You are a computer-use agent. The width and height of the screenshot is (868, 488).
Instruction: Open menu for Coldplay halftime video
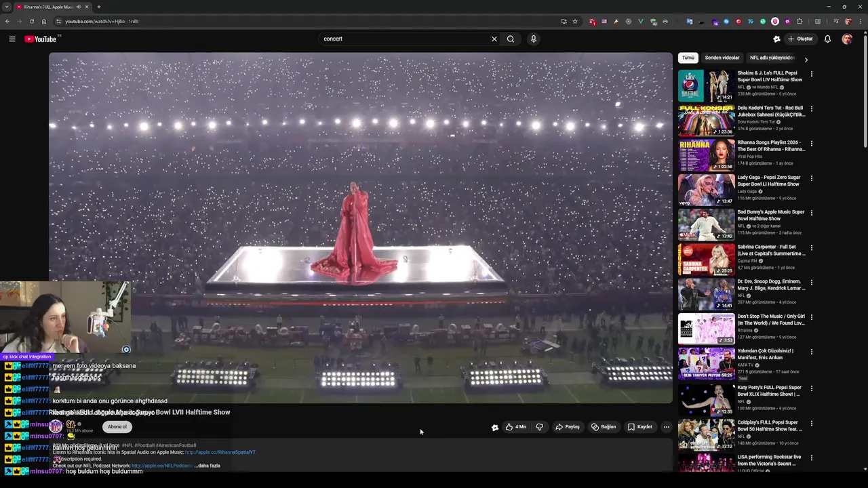point(812,424)
